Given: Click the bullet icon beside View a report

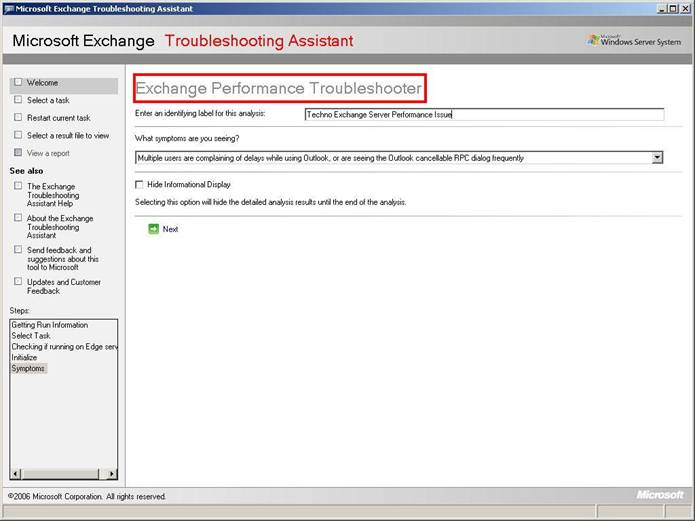Looking at the screenshot, I should pos(18,153).
